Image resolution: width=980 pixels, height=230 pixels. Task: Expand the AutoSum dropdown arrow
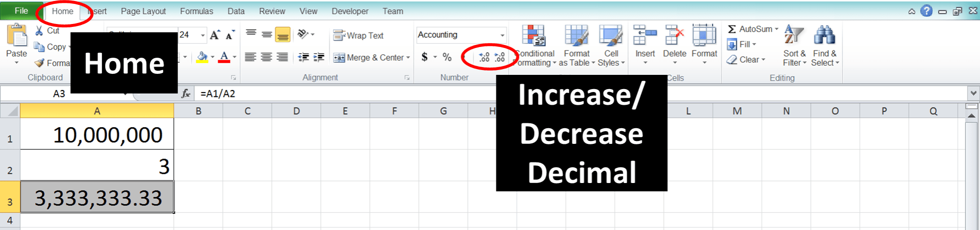pyautogui.click(x=777, y=29)
